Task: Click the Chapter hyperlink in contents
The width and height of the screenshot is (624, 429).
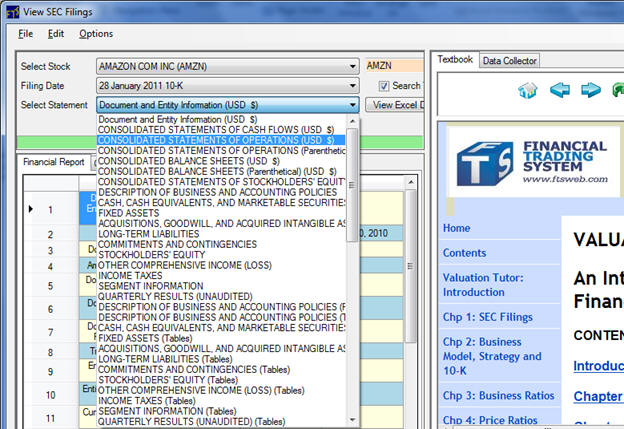Action: pos(598,396)
